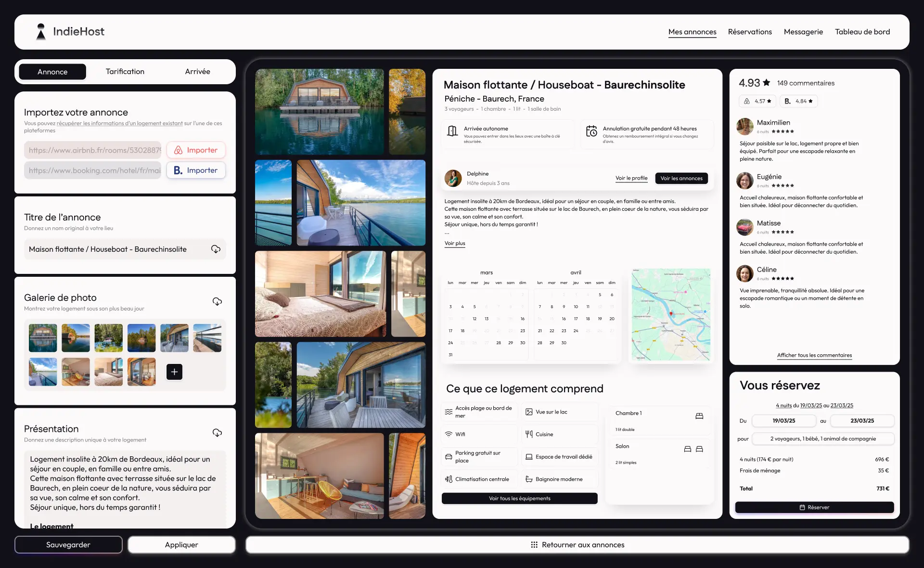Click Voir les annonces button
The image size is (924, 568).
(681, 178)
